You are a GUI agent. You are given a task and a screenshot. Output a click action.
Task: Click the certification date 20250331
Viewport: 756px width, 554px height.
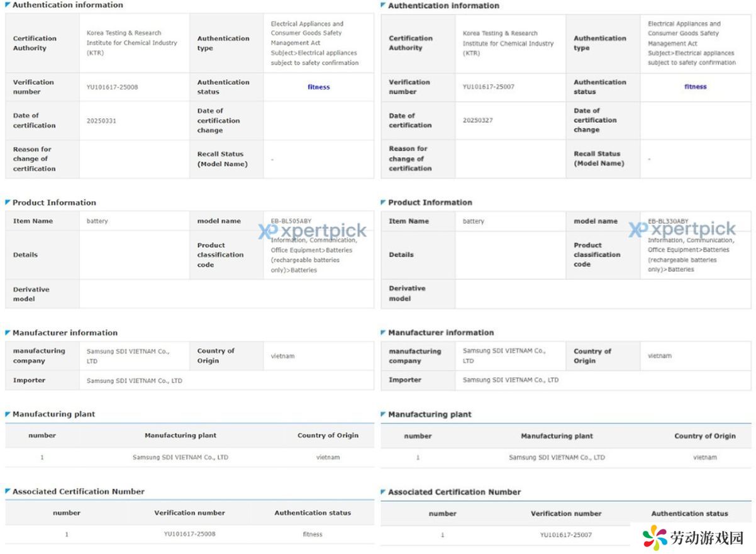pos(101,121)
